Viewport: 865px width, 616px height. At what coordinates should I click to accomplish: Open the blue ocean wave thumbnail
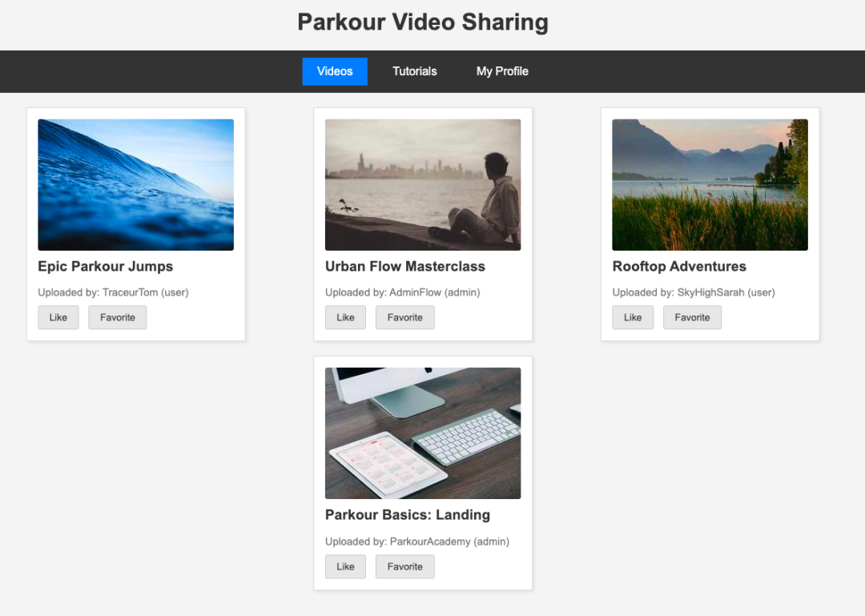[136, 185]
